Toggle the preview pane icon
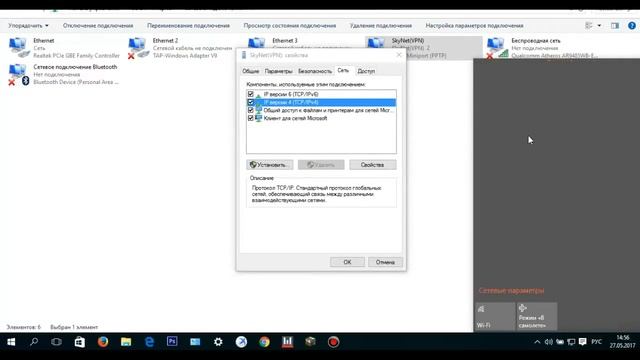640x360 pixels. (x=615, y=25)
